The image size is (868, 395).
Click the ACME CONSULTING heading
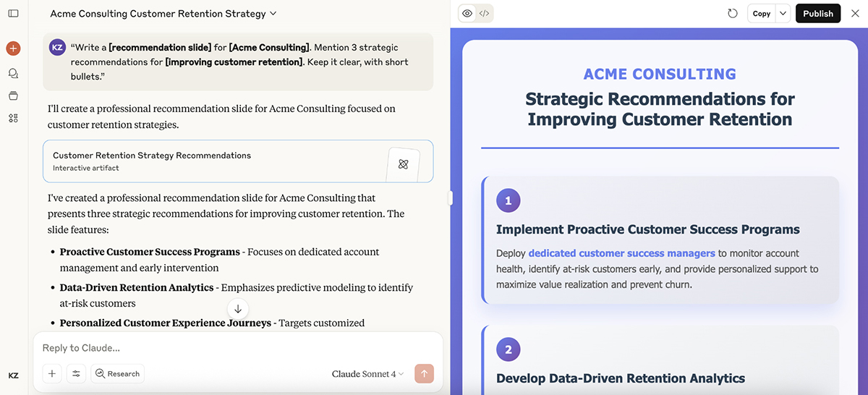(660, 74)
